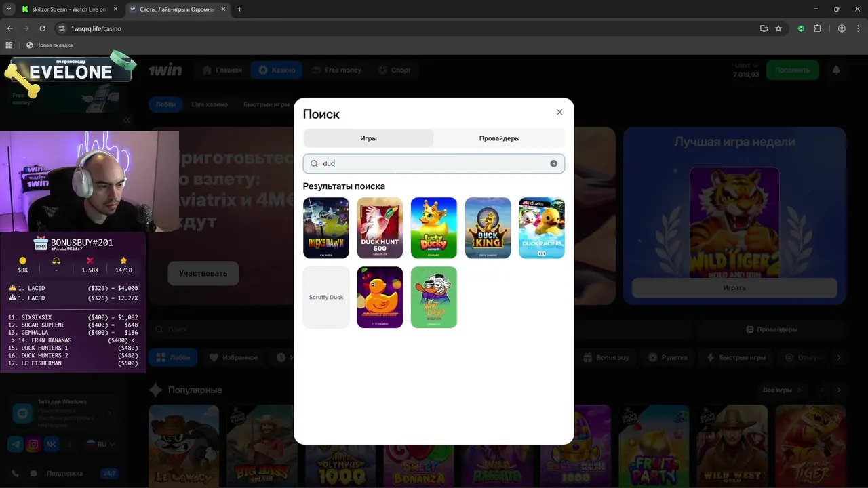This screenshot has height=488, width=868.
Task: Select the Игры tab in search dialog
Action: [x=368, y=138]
